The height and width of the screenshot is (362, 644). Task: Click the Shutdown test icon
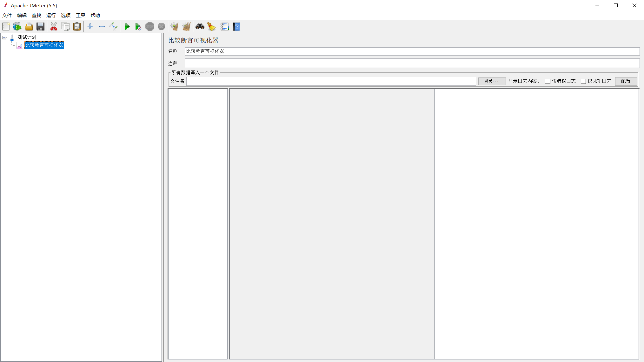click(162, 27)
